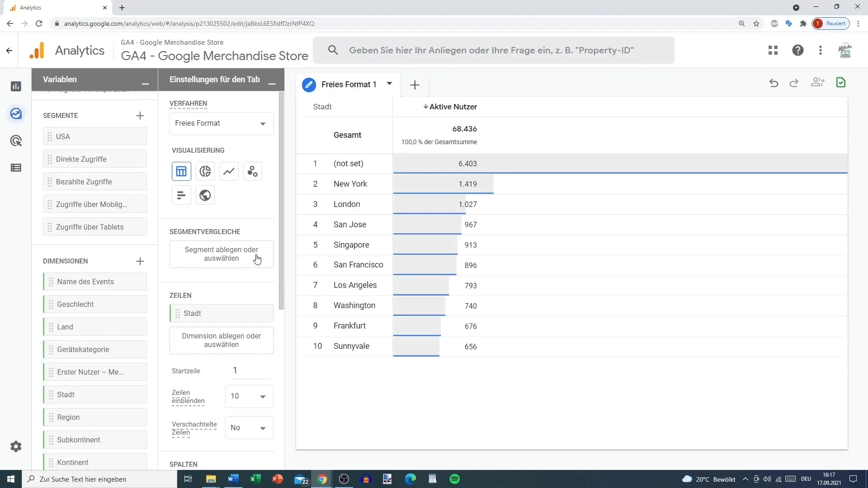Screen dimensions: 868x488
Task: Open Reports in the left sidebar
Action: coord(16,86)
